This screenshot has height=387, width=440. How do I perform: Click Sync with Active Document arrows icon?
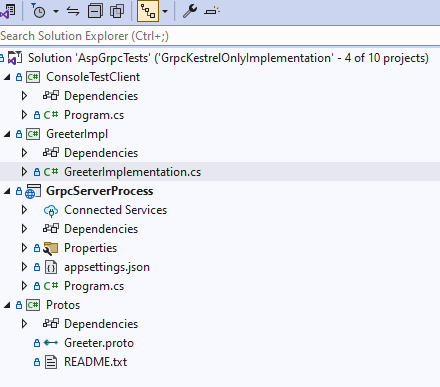[x=73, y=11]
